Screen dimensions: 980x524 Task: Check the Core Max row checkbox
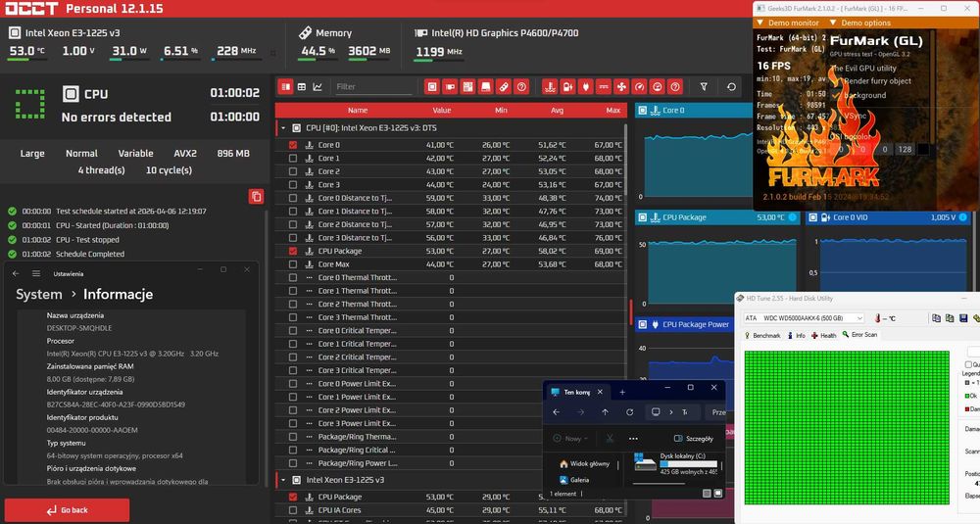coord(292,264)
